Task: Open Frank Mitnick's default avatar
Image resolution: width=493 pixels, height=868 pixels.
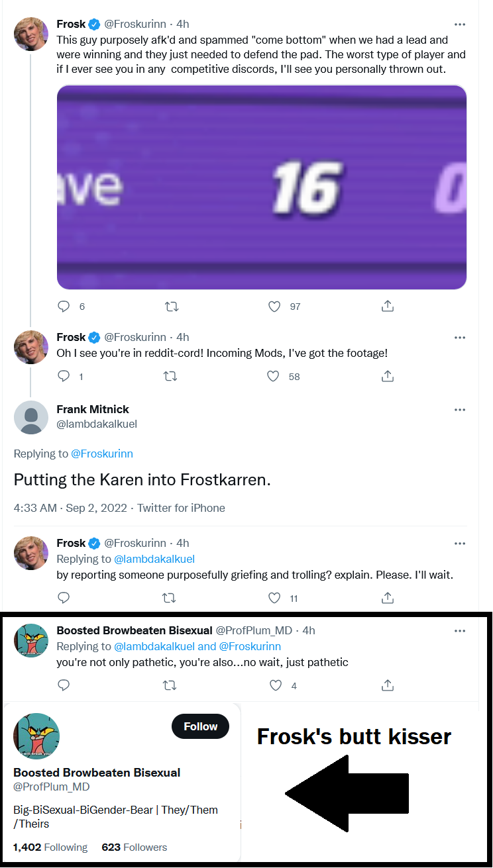Action: point(31,418)
